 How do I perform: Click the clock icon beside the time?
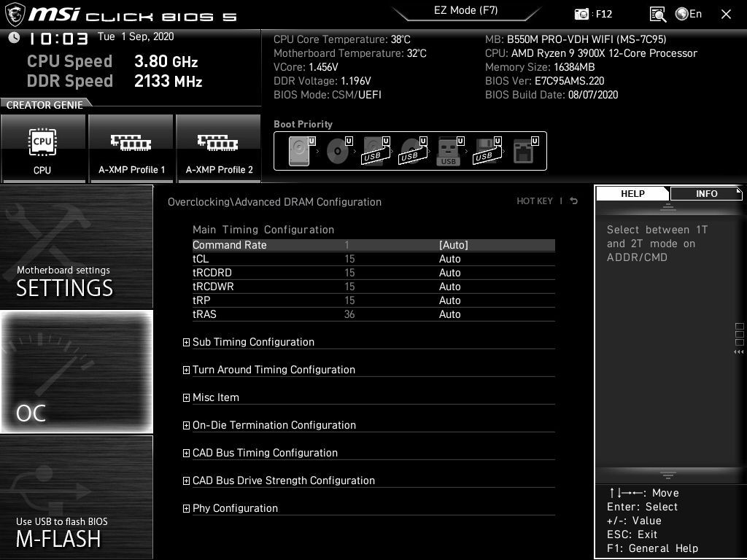15,37
